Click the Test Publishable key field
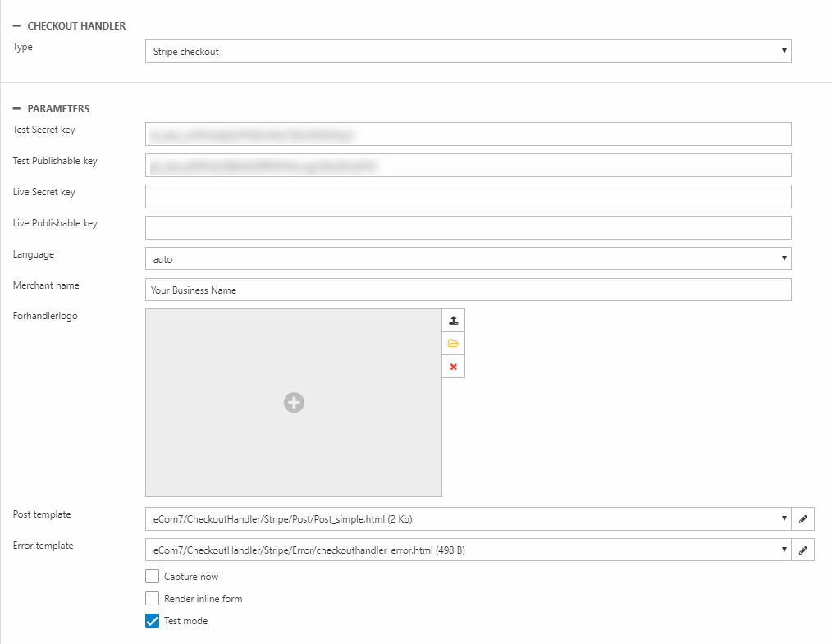 [x=468, y=166]
